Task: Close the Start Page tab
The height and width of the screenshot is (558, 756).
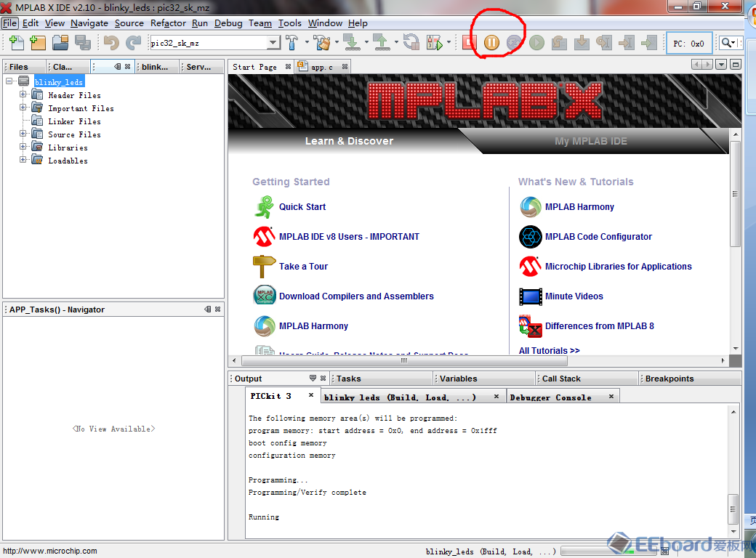Action: tap(289, 67)
